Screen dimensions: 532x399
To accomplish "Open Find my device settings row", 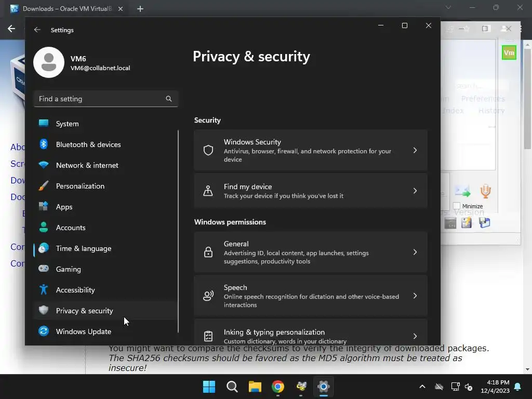I will pos(311,191).
